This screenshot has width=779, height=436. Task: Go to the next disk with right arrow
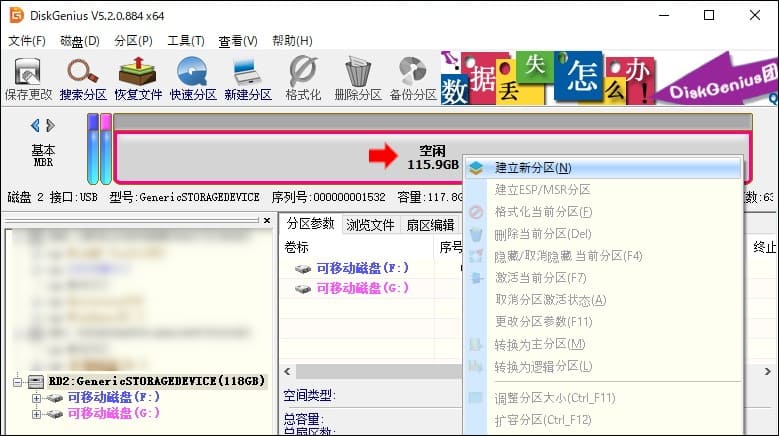point(50,125)
